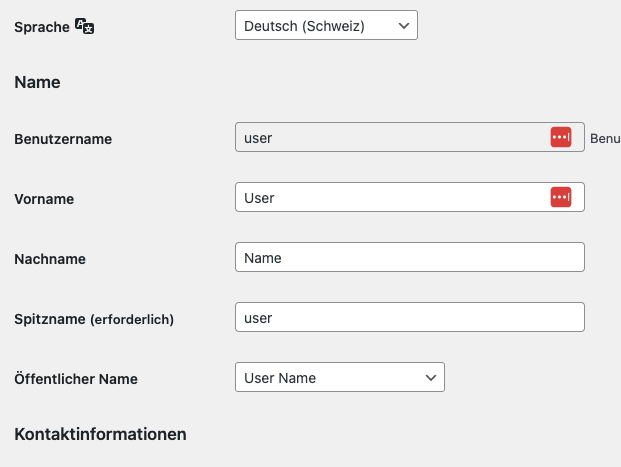Click the Spitzname (erforderlich) label
The width and height of the screenshot is (621, 467).
[94, 319]
